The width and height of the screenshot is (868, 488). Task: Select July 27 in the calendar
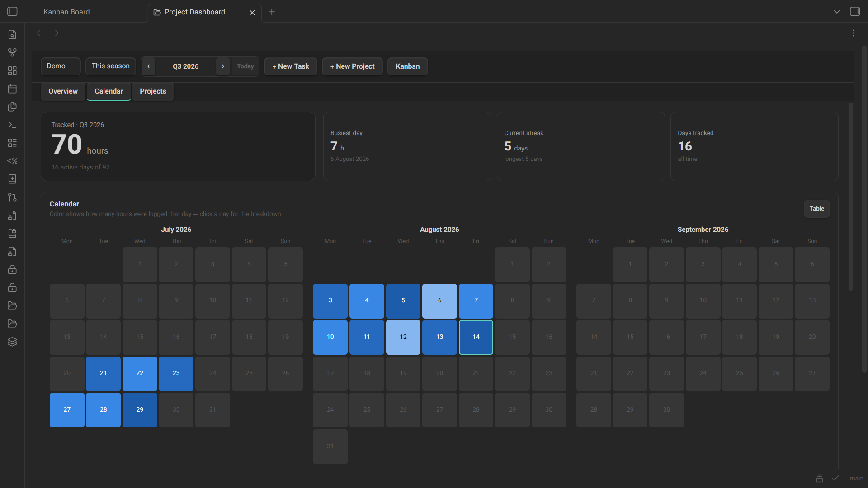(x=67, y=410)
